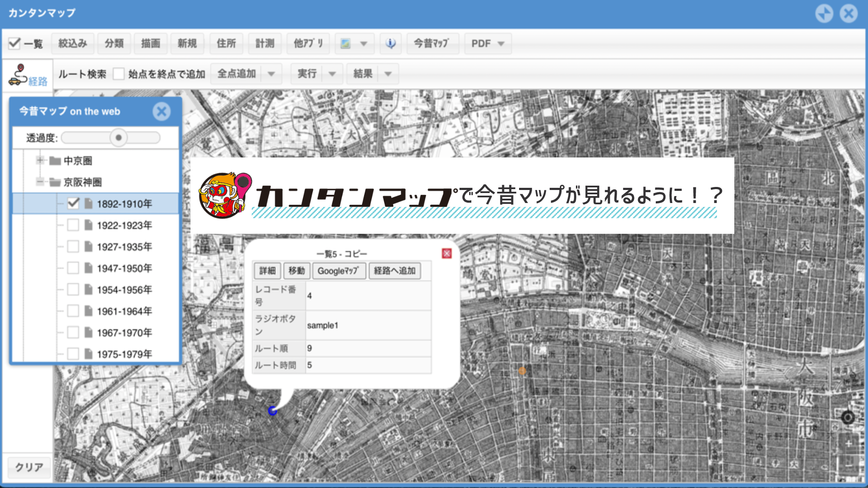Select the 1892-1910年 tree row label

(x=124, y=203)
